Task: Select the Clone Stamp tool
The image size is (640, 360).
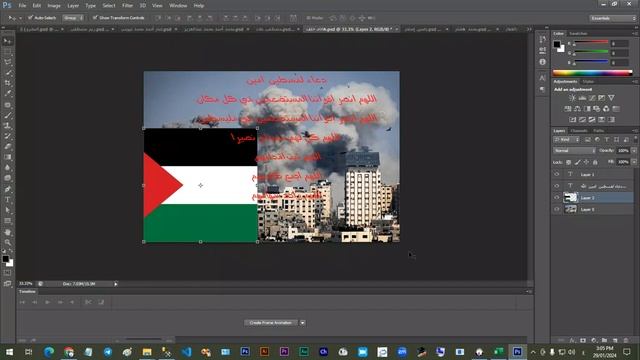Action: (8, 126)
